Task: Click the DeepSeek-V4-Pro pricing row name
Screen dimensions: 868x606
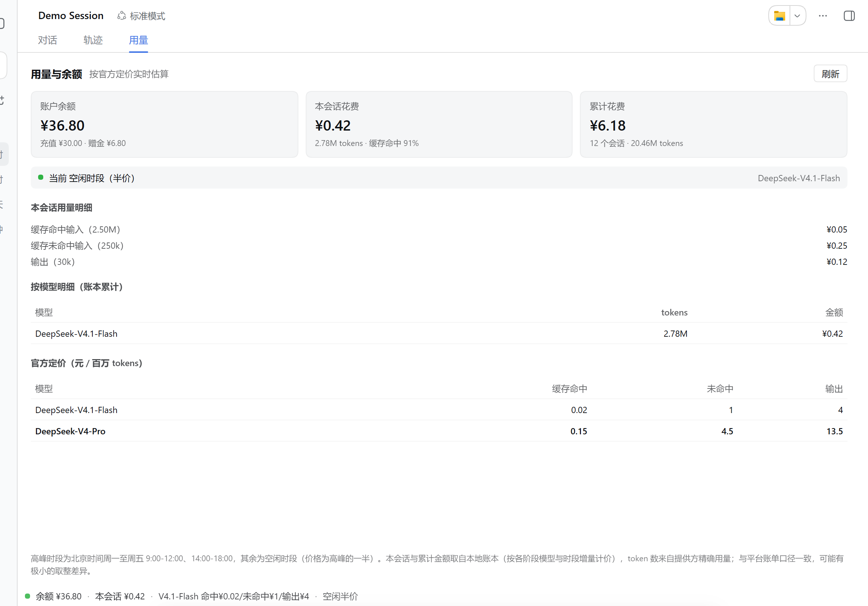Action: click(70, 431)
